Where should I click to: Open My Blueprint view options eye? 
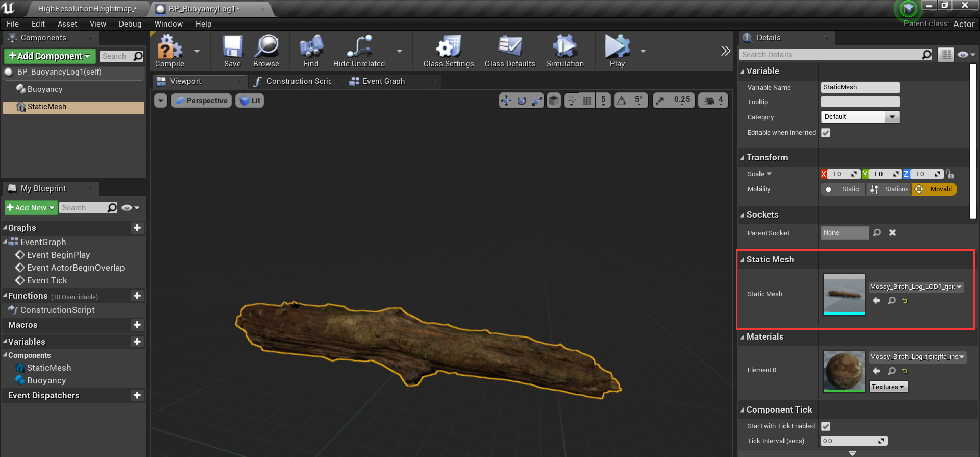tap(131, 208)
